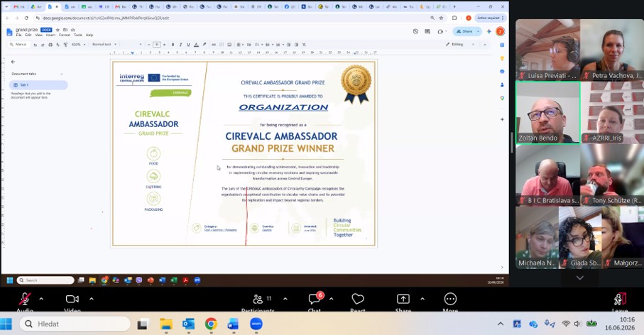The width and height of the screenshot is (644, 335).
Task: Star the grand prize document
Action: pos(58,30)
